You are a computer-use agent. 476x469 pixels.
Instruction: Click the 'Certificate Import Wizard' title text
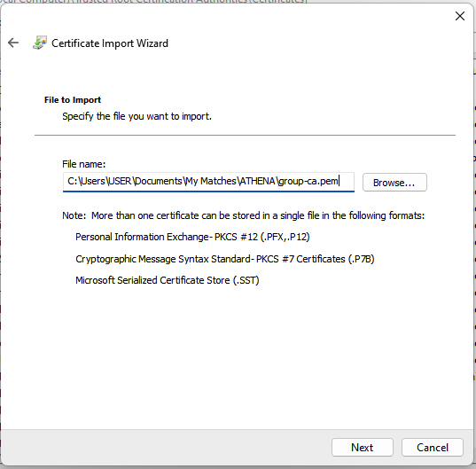pos(110,43)
